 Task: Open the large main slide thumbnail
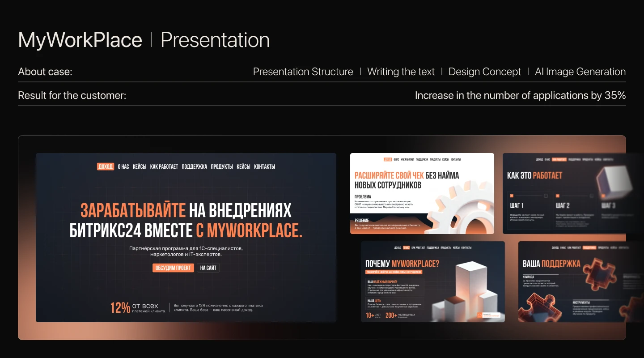[186, 238]
